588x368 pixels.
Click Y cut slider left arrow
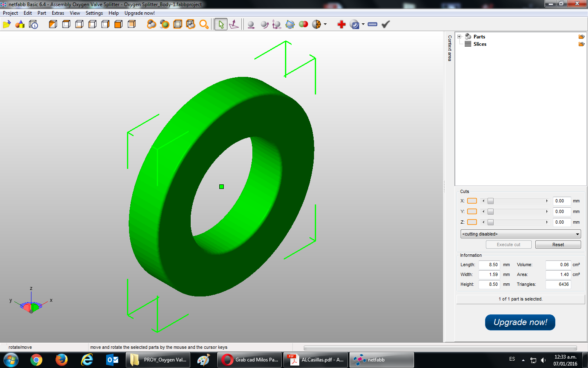pos(483,211)
